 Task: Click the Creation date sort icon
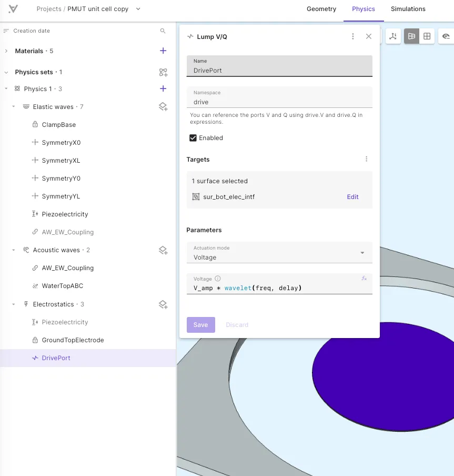[6, 31]
